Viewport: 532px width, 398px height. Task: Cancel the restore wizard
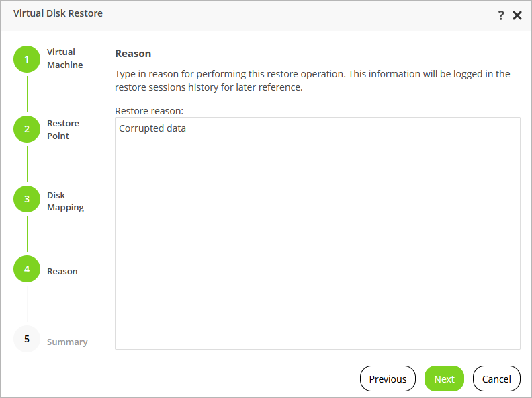tap(496, 379)
